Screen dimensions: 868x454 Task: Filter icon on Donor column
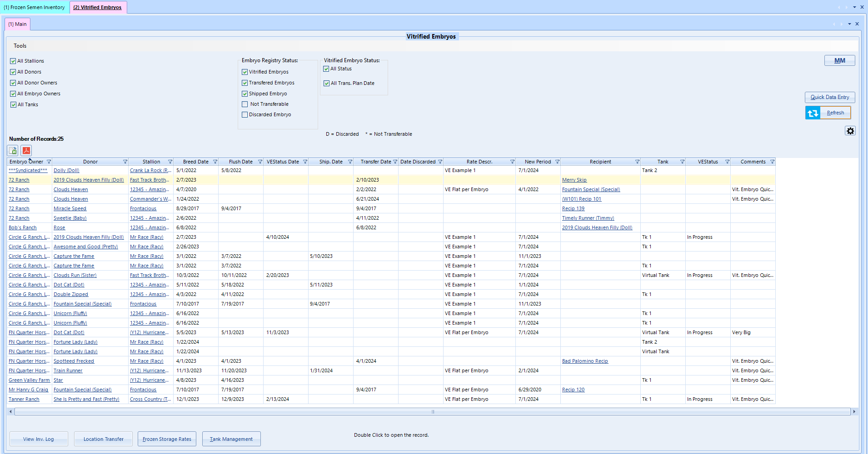coord(125,162)
